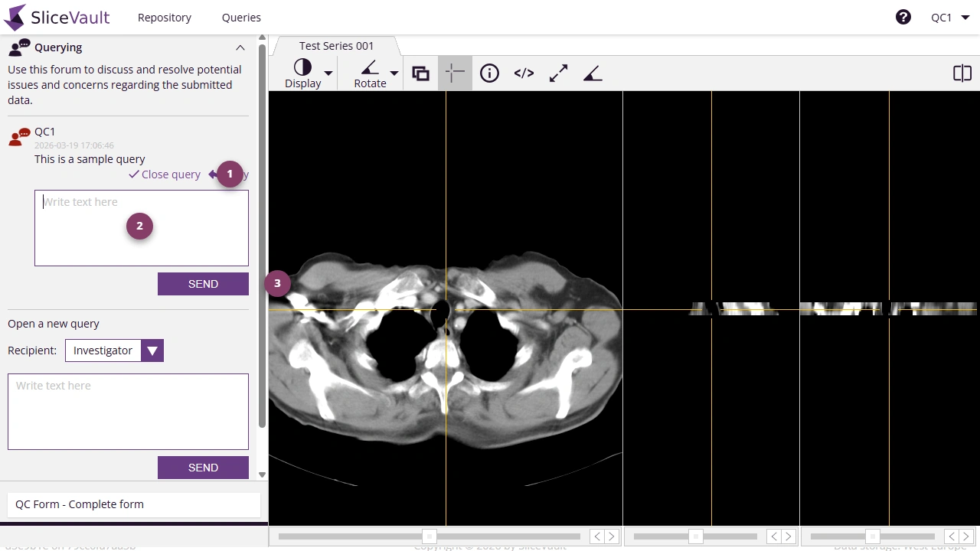The image size is (980, 551).
Task: Click the Display contrast button
Action: point(302,73)
